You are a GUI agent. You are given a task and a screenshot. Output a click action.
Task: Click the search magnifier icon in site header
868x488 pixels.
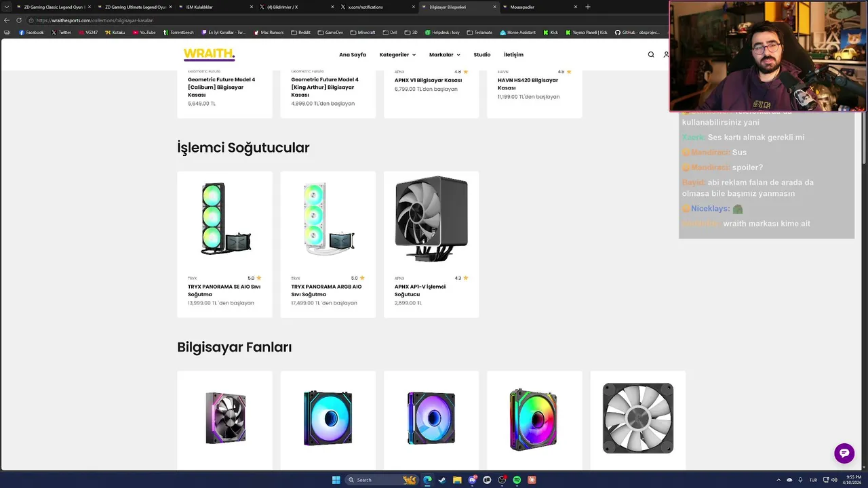click(x=651, y=54)
